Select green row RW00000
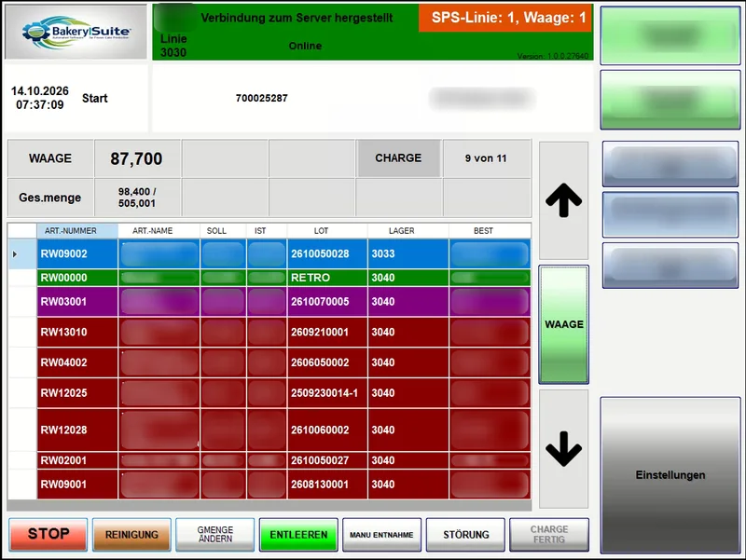 [283, 278]
